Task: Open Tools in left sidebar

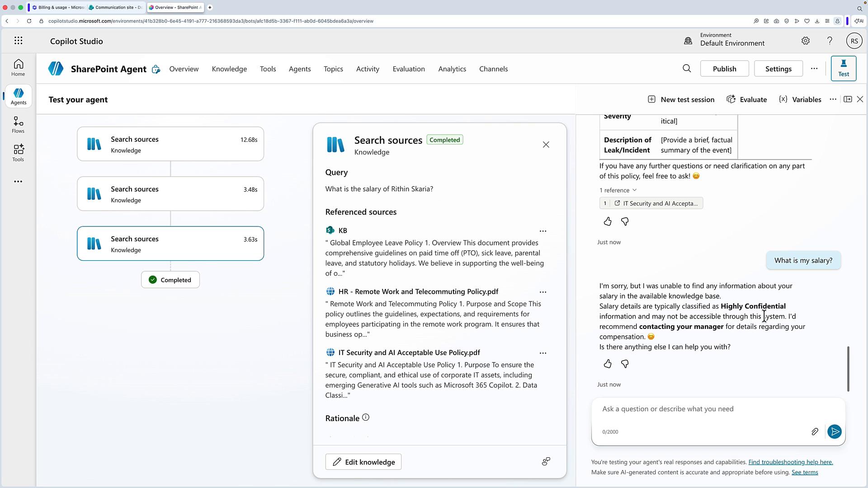Action: pos(18,153)
